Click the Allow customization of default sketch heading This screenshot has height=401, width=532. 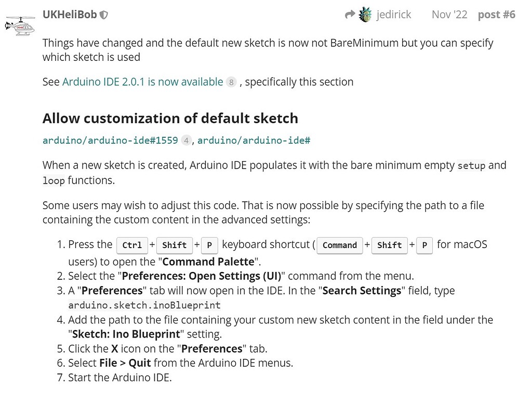[170, 118]
